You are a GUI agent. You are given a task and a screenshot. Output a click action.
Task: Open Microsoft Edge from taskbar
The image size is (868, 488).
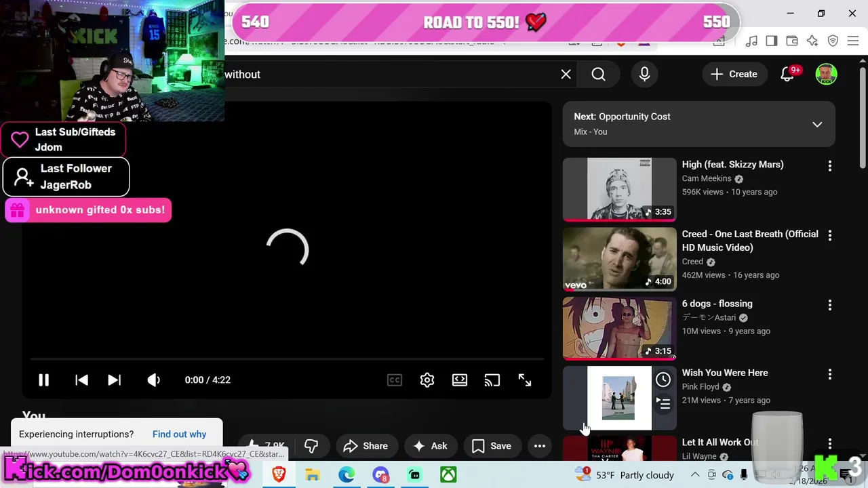[x=347, y=475]
